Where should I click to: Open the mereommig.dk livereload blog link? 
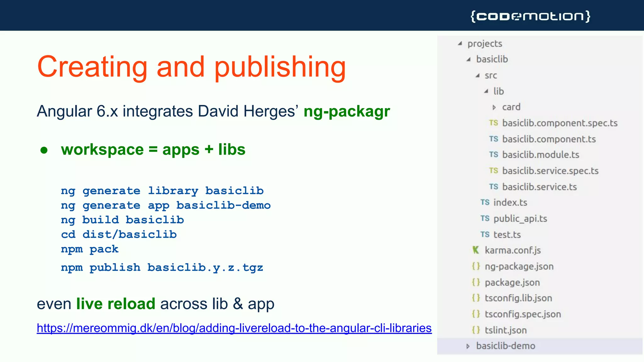click(x=234, y=328)
